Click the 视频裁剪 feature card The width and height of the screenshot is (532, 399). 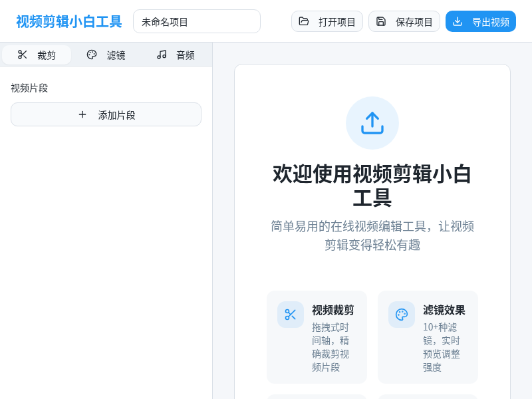tap(317, 337)
